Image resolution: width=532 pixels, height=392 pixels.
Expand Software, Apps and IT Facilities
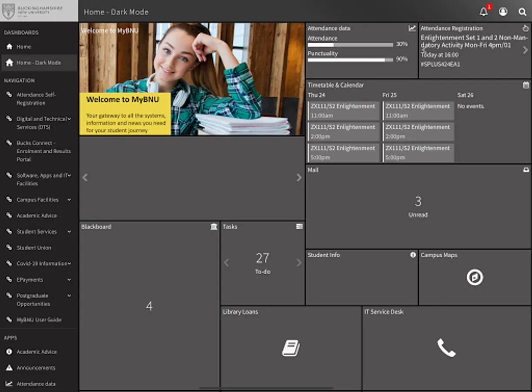click(x=69, y=175)
